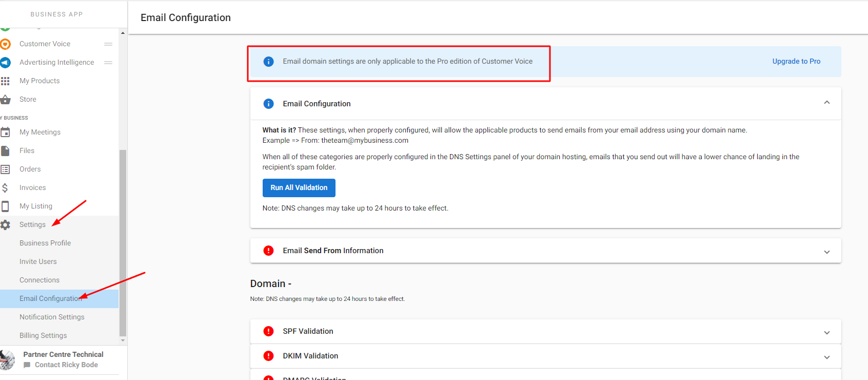The image size is (868, 380).
Task: Click the My Products grid icon
Action: [x=5, y=81]
